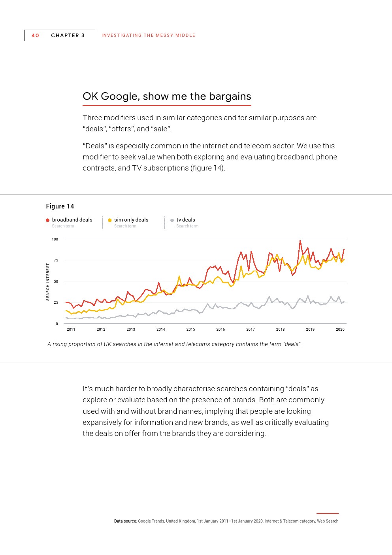Select the tv deals legend label
Screen dimensions: 392x555
[x=186, y=220]
